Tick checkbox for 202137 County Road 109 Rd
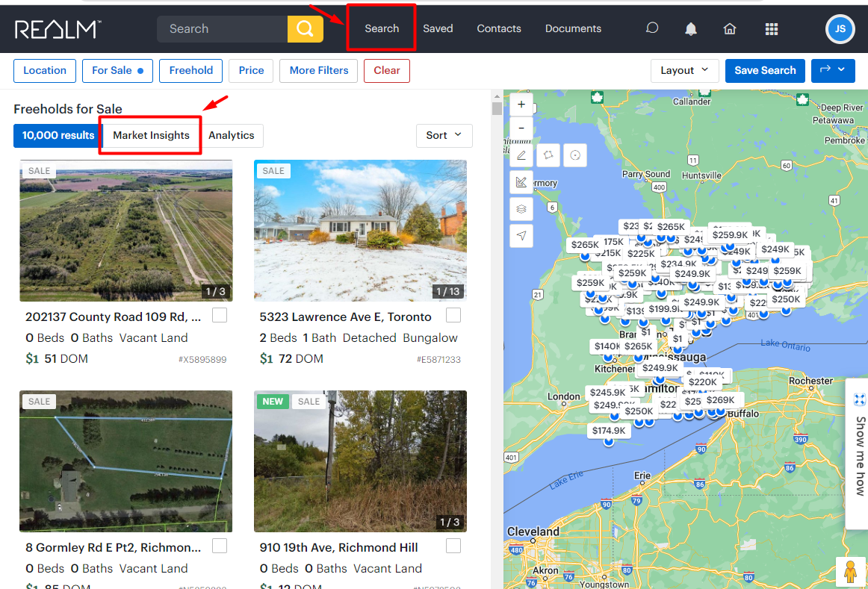This screenshot has width=868, height=589. 220,315
